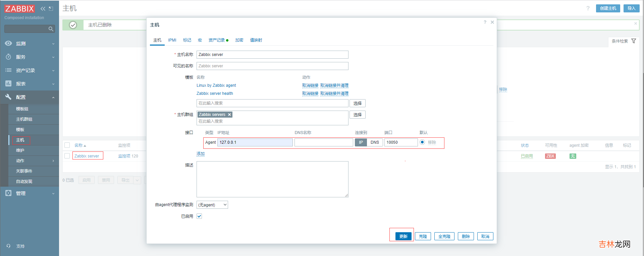Click 选择 button beside template search
The width and height of the screenshot is (644, 256).
click(358, 103)
